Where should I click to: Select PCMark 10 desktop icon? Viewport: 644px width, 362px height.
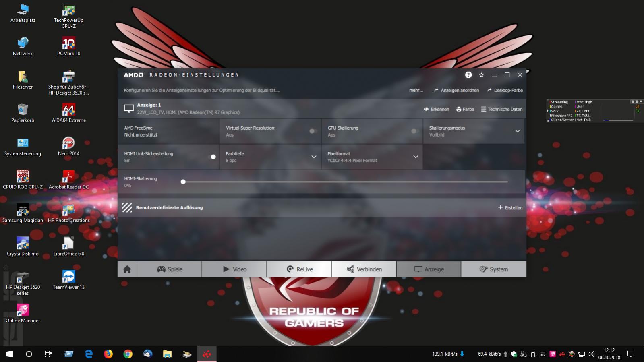coord(68,46)
